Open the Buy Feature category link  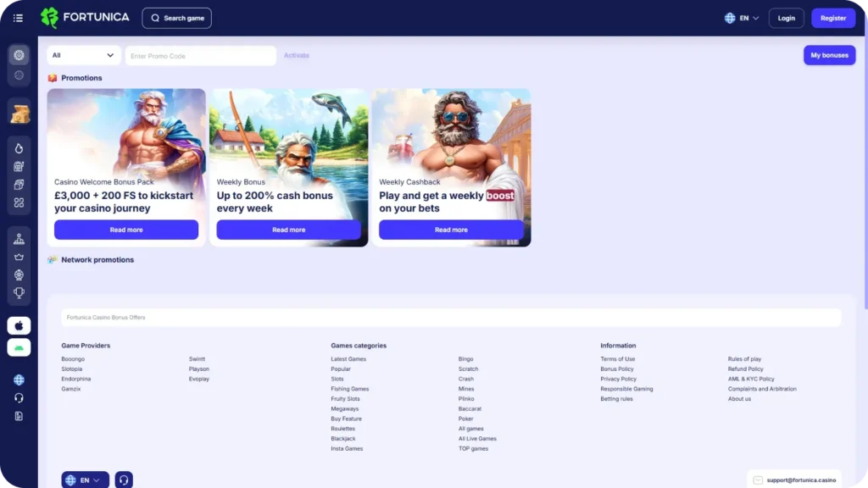(x=346, y=419)
